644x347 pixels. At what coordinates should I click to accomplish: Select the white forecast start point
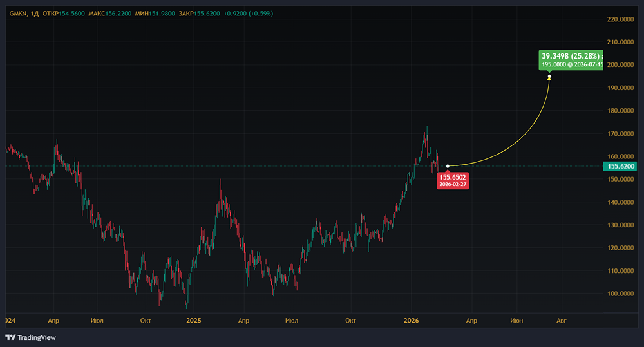[x=448, y=166]
